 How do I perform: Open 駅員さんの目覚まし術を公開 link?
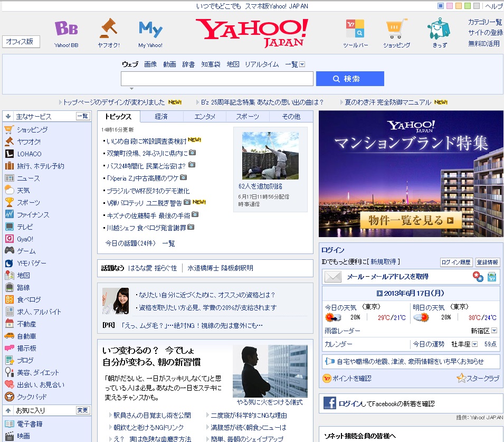click(152, 415)
